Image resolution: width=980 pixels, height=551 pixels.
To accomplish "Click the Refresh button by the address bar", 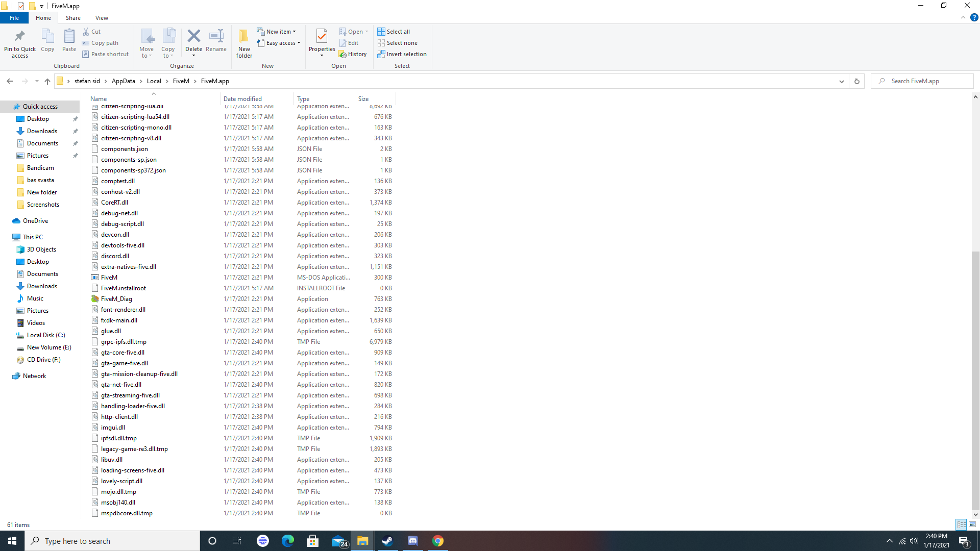I will pyautogui.click(x=857, y=81).
